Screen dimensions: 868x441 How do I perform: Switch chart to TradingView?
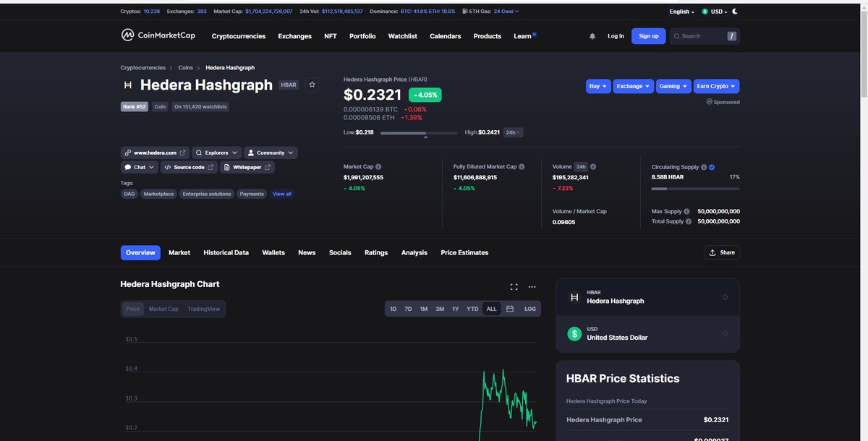click(204, 309)
